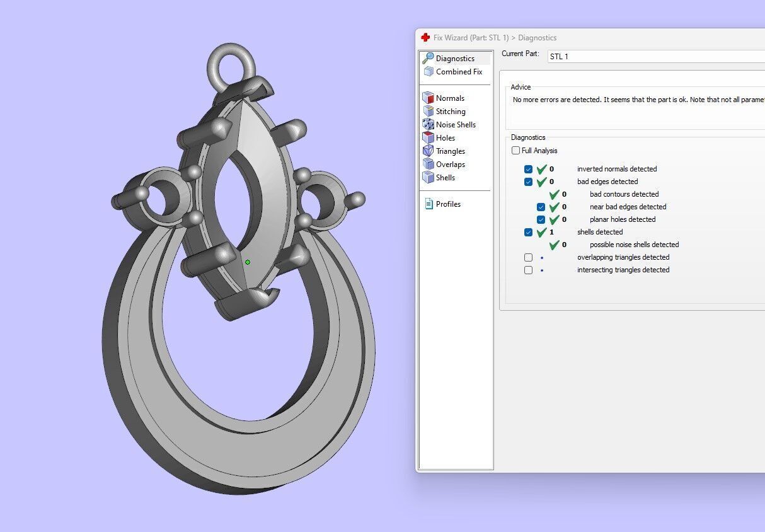The image size is (765, 532).
Task: Go to the Stitching fix page
Action: [x=451, y=111]
